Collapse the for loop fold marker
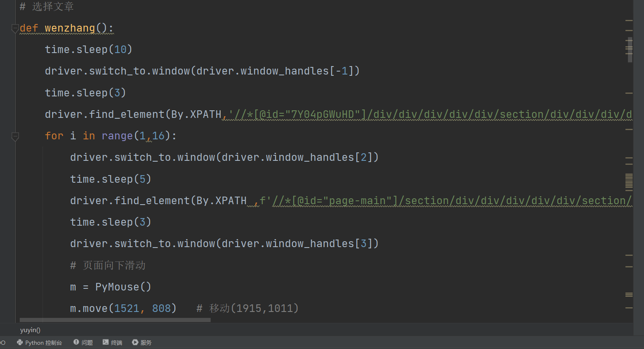Image resolution: width=644 pixels, height=349 pixels. coord(15,136)
